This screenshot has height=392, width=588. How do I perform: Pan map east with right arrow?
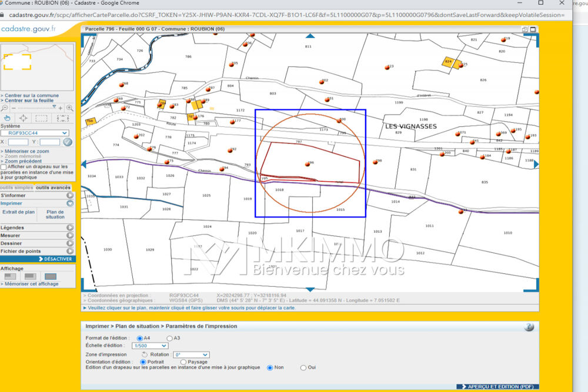536,165
